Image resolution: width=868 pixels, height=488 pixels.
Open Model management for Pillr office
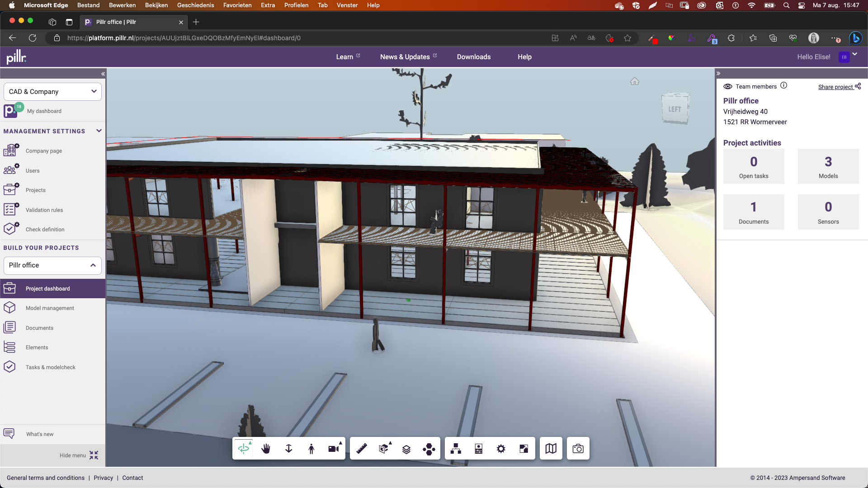pos(50,308)
